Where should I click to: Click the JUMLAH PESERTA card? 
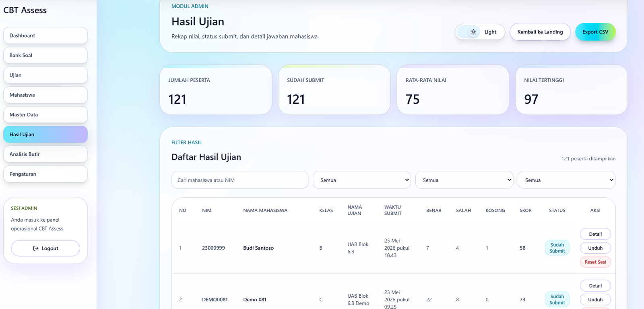pos(216,90)
